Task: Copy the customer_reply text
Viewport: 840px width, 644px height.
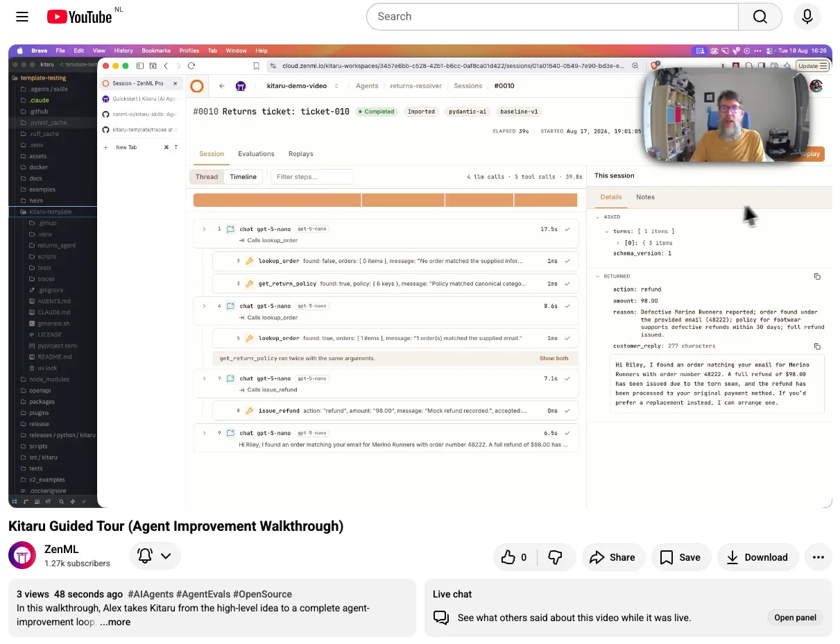Action: pyautogui.click(x=817, y=346)
